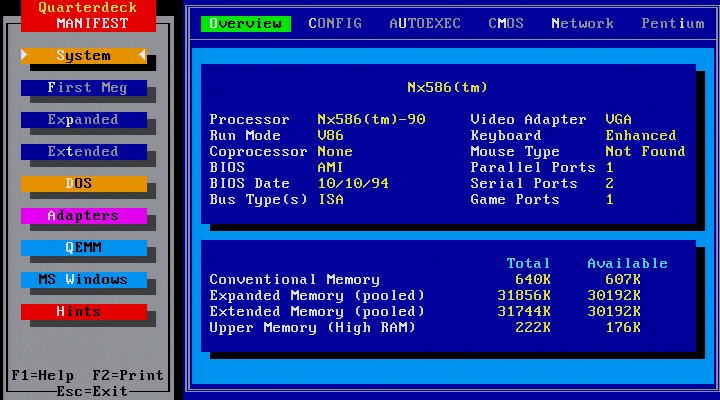This screenshot has width=720, height=400.
Task: Click the Conventional Memory total 640K
Action: pos(533,280)
